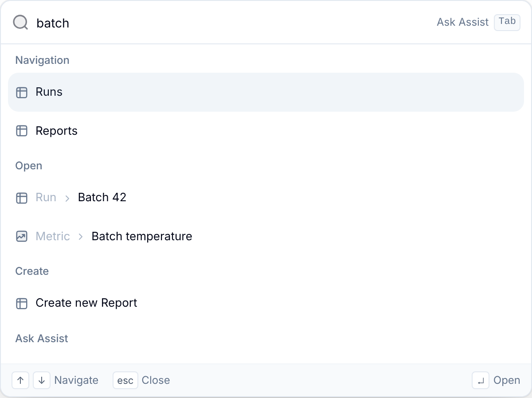Open the Batch temperature metric result
This screenshot has height=398, width=532.
[266, 236]
